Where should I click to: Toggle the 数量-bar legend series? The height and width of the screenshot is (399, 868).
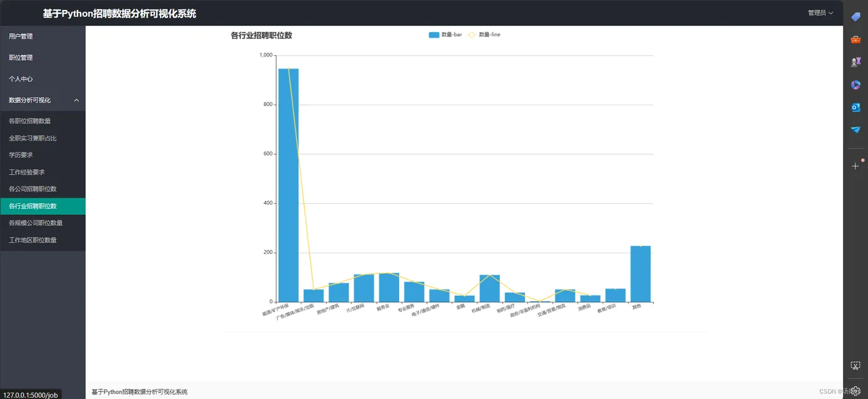(445, 35)
